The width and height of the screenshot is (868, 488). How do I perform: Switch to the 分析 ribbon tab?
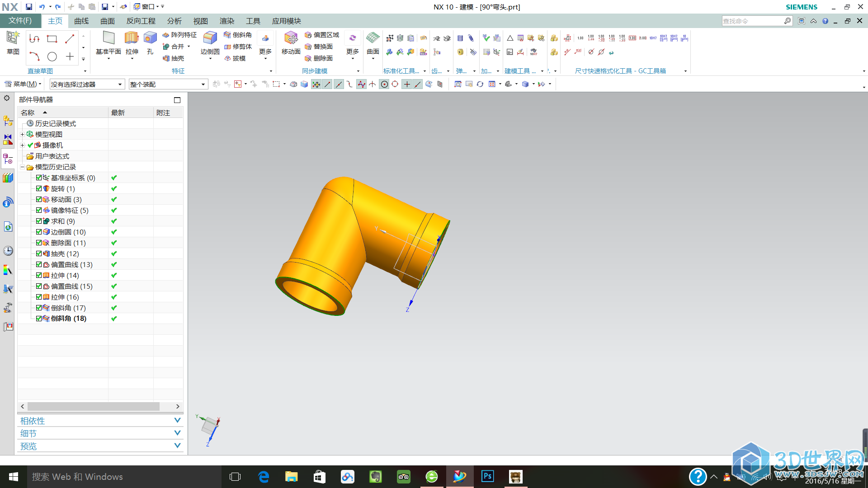pos(174,21)
